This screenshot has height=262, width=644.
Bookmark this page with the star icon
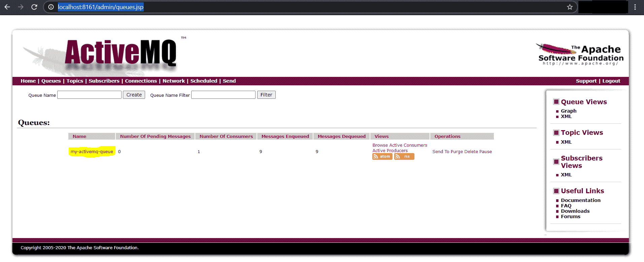tap(570, 7)
